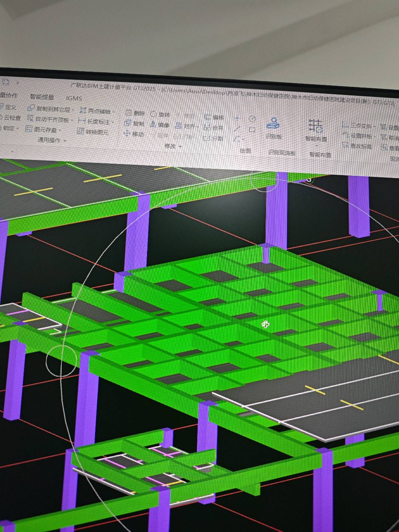The width and height of the screenshot is (399, 532).
Task: Open the 量协作 ribbon tab
Action: 9,95
